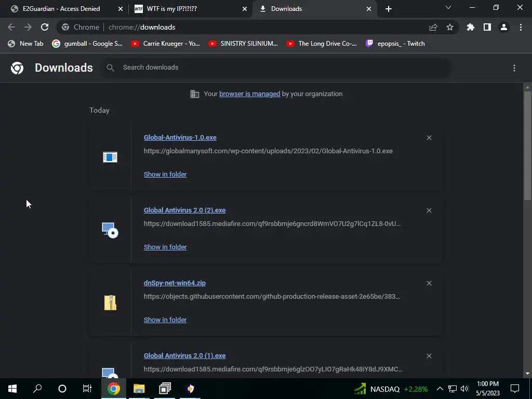Open the Global-Antivirus-1.0.exe file link
Viewport: 532px width, 399px height.
point(180,137)
